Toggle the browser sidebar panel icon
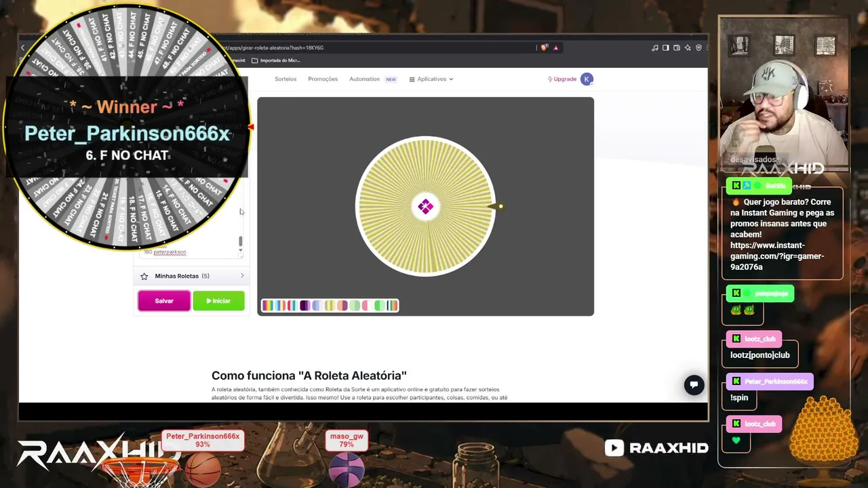 point(666,47)
